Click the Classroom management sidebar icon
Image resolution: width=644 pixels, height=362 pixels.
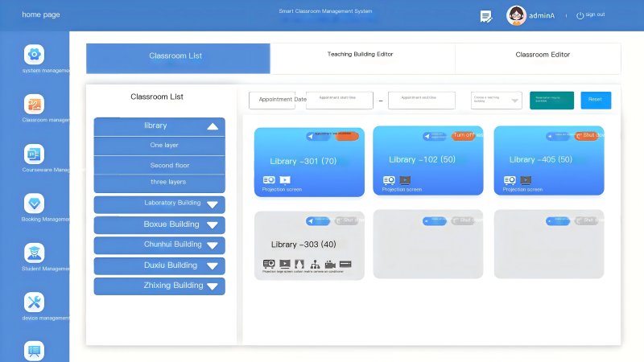pos(34,105)
